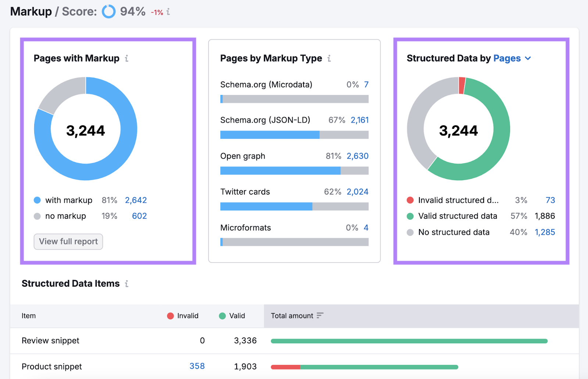Click the chevron arrow next to Pages
Screen dimensions: 588x379
point(528,59)
